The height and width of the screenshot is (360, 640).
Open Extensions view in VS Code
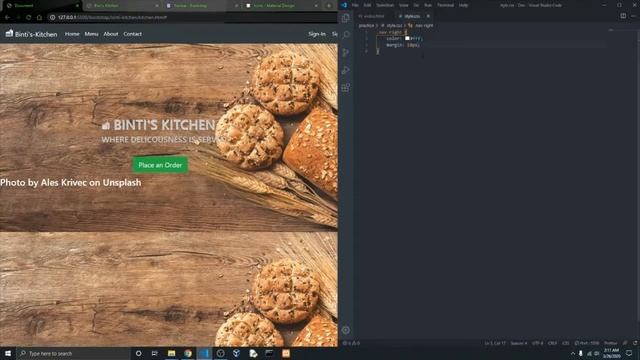[346, 87]
